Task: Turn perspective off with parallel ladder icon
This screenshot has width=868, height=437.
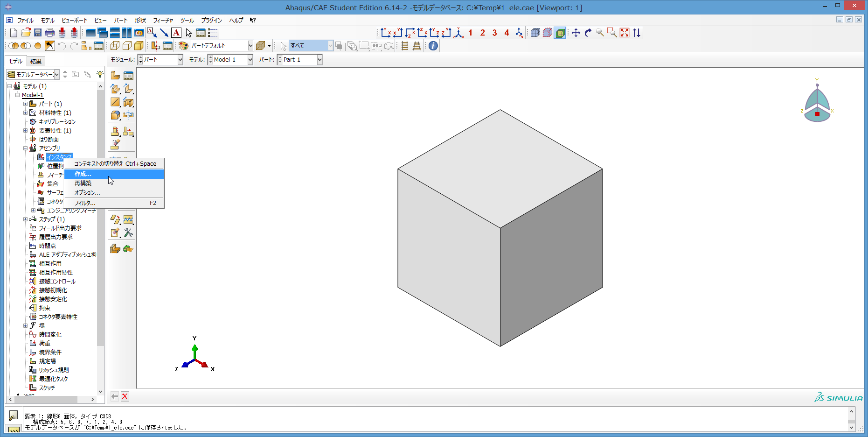Action: (x=405, y=46)
